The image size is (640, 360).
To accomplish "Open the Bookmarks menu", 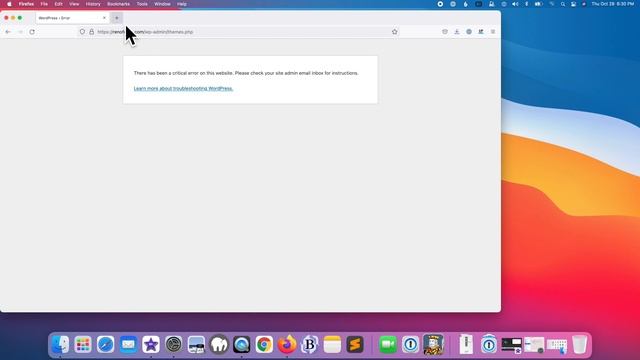I will (118, 4).
